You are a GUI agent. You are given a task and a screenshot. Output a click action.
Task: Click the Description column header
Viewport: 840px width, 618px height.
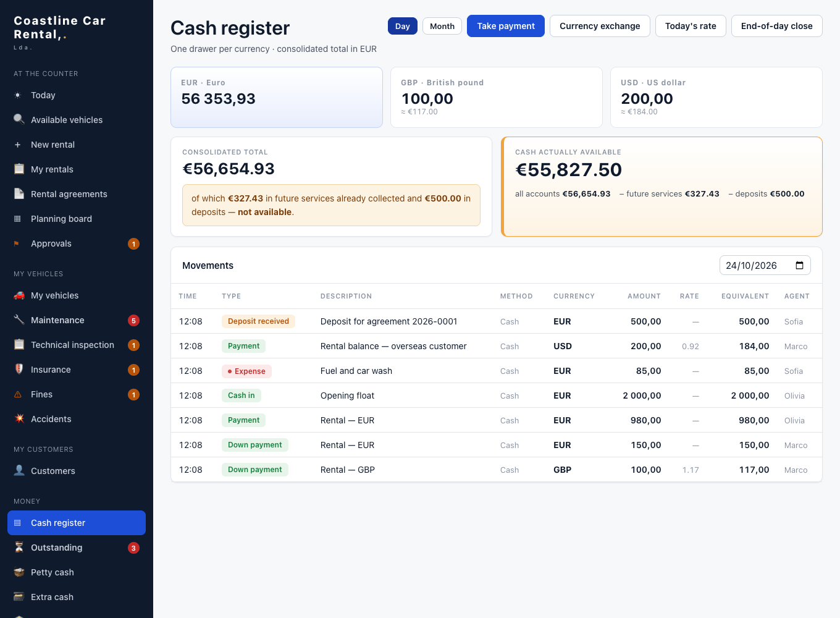(346, 296)
